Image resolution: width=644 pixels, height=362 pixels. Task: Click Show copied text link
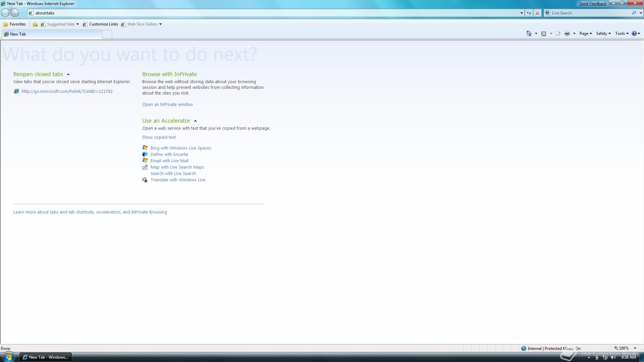[159, 137]
